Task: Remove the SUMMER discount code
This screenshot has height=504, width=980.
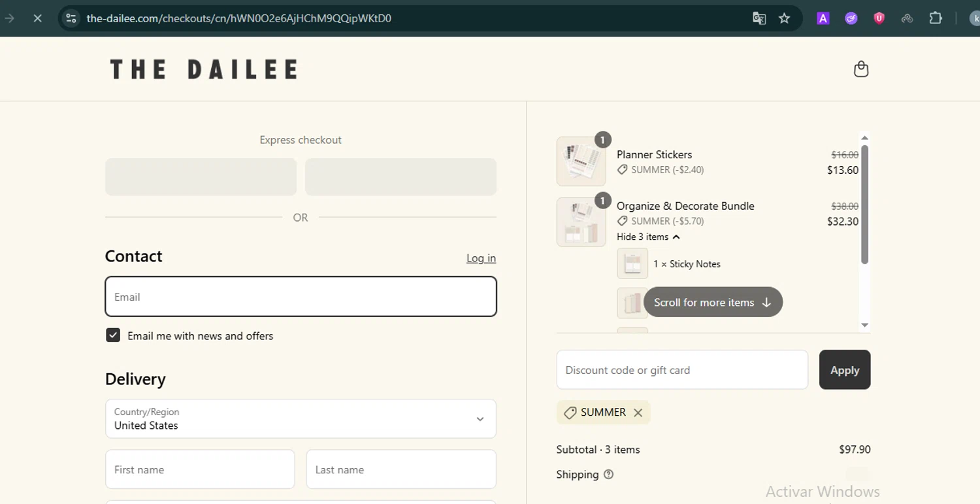Action: (x=638, y=412)
